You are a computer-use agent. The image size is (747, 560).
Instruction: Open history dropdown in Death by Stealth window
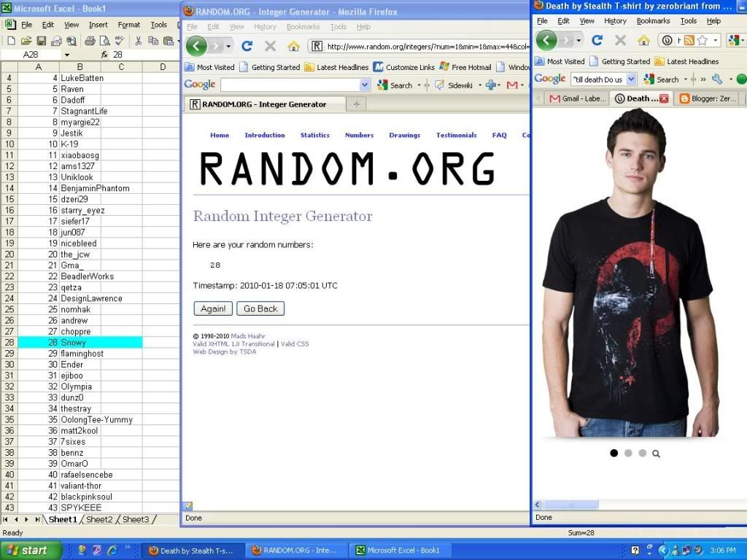pyautogui.click(x=578, y=41)
